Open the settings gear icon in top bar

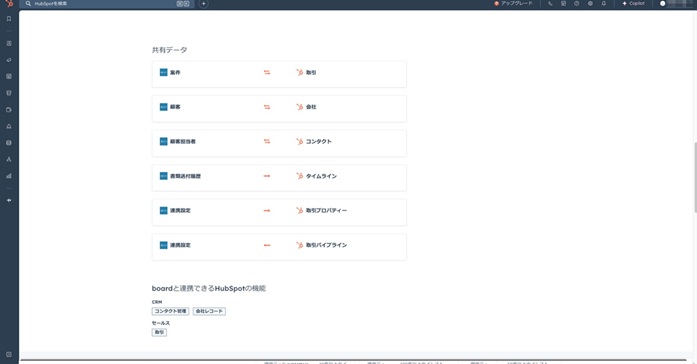pos(590,4)
